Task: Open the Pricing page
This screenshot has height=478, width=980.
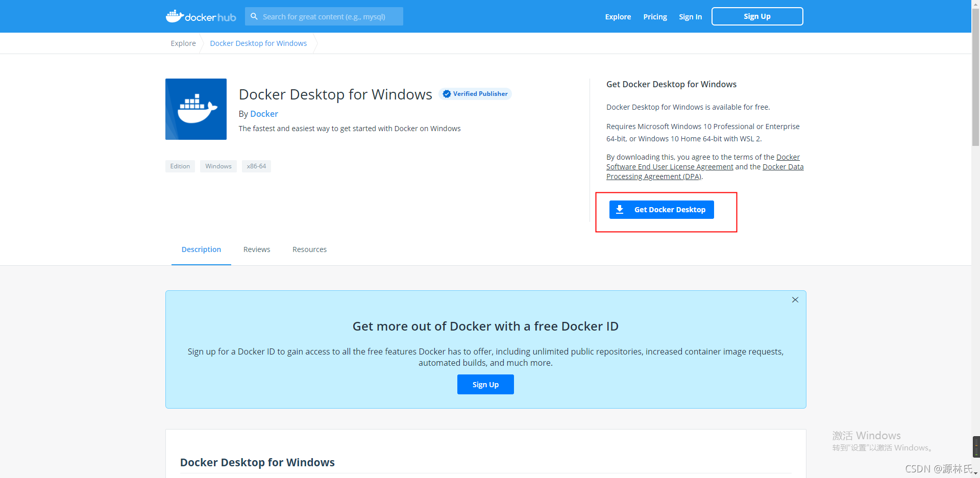Action: tap(655, 17)
